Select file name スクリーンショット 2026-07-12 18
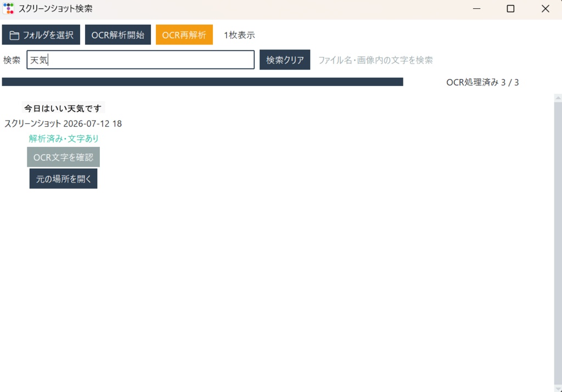562x392 pixels. [63, 123]
